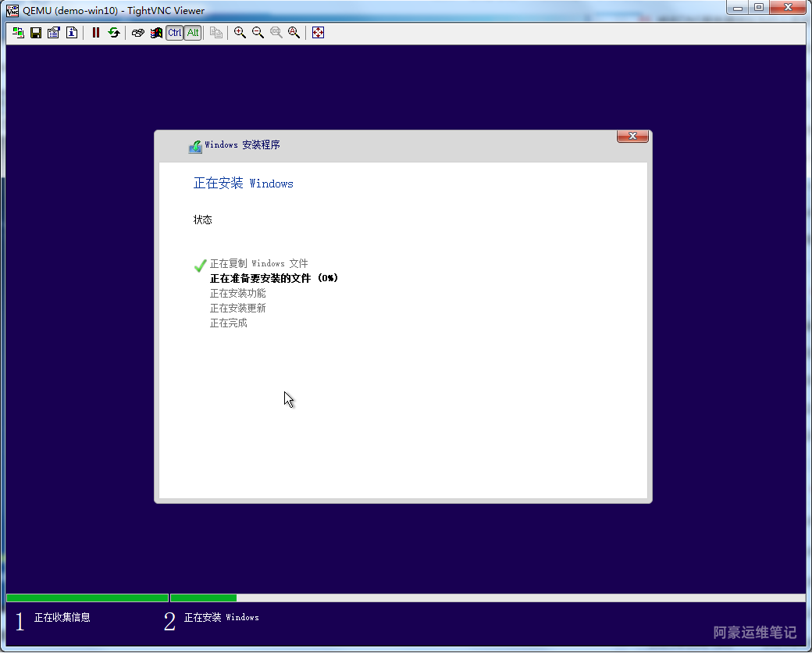This screenshot has height=653, width=812.
Task: Send Ctrl+Esc Windows key icon
Action: (156, 33)
